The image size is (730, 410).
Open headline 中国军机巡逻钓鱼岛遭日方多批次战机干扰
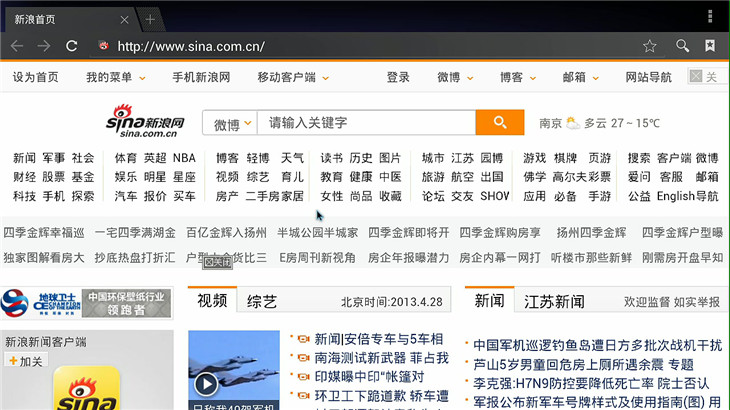[x=597, y=345]
